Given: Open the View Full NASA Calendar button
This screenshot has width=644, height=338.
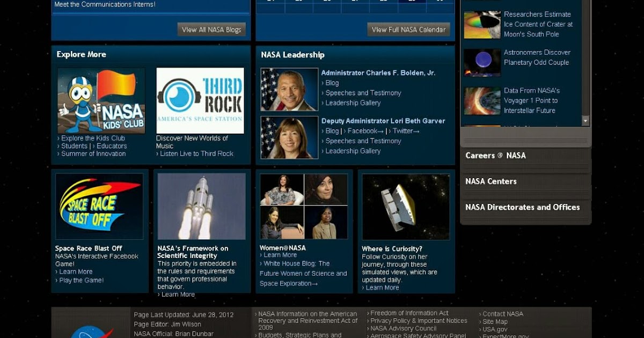Looking at the screenshot, I should click(x=408, y=30).
